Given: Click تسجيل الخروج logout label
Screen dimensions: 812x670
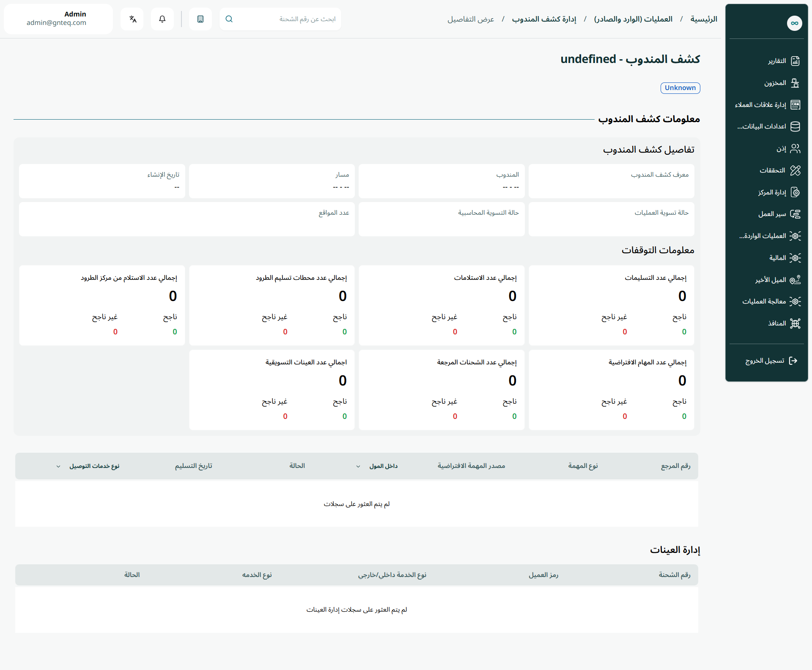Looking at the screenshot, I should coord(765,361).
